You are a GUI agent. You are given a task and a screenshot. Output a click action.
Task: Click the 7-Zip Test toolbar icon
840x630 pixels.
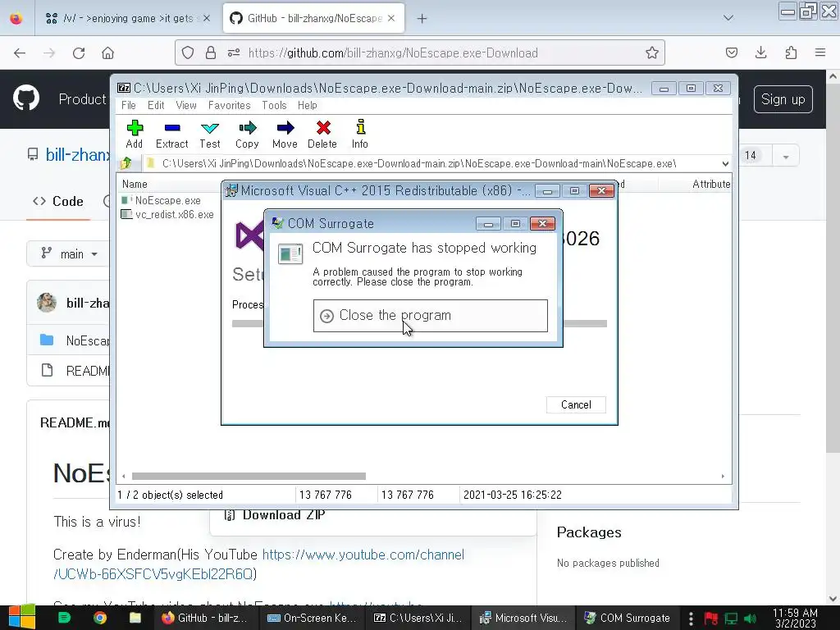209,134
